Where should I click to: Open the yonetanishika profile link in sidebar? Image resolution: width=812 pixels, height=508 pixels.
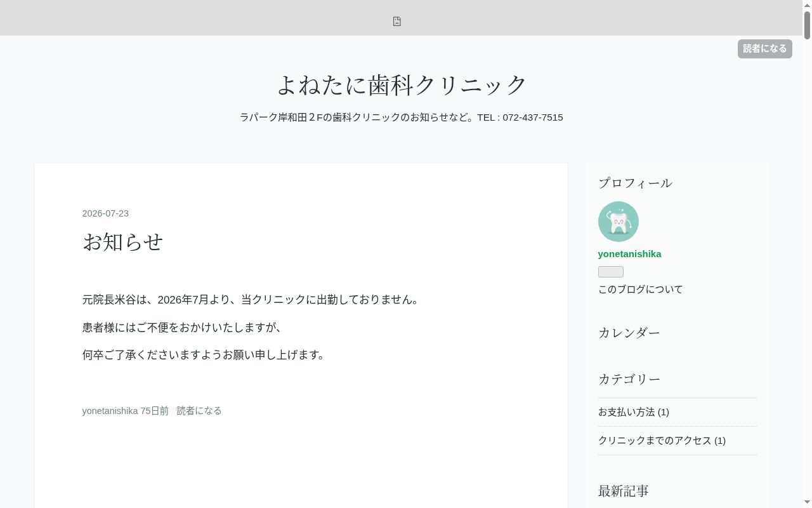pyautogui.click(x=629, y=254)
